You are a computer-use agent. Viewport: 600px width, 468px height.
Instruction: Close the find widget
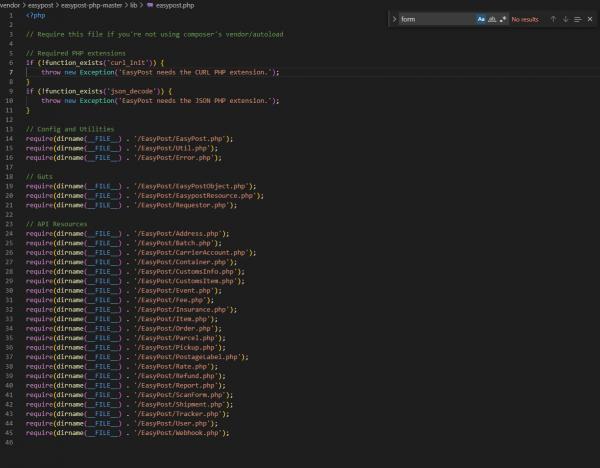point(590,19)
